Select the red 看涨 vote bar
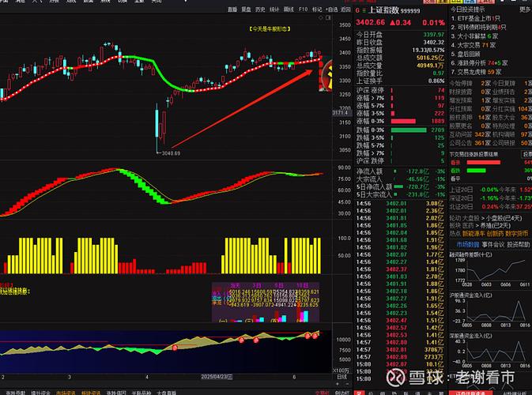 point(484,163)
